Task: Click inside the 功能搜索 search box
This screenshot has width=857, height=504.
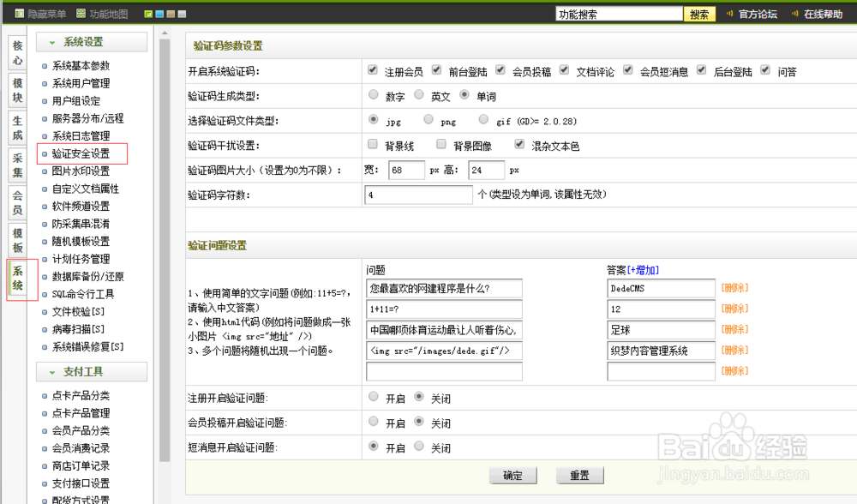Action: click(x=619, y=13)
